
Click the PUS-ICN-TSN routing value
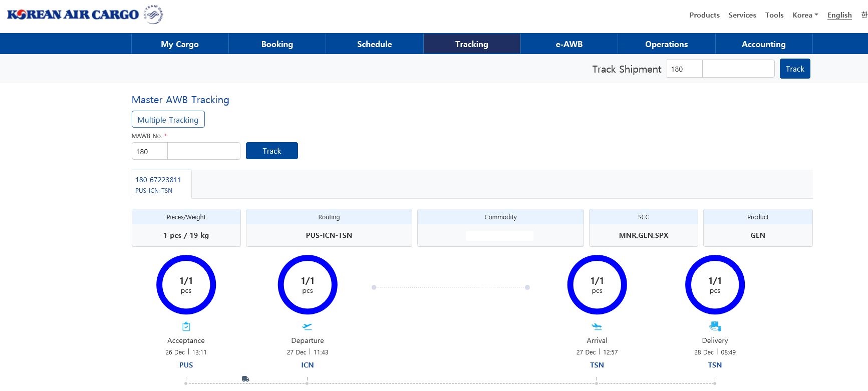[x=329, y=235]
